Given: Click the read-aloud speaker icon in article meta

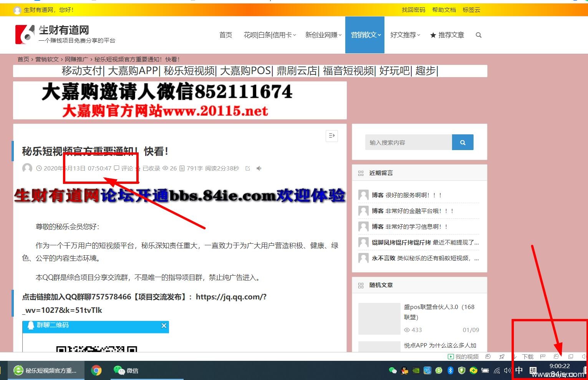Looking at the screenshot, I should click(x=259, y=168).
